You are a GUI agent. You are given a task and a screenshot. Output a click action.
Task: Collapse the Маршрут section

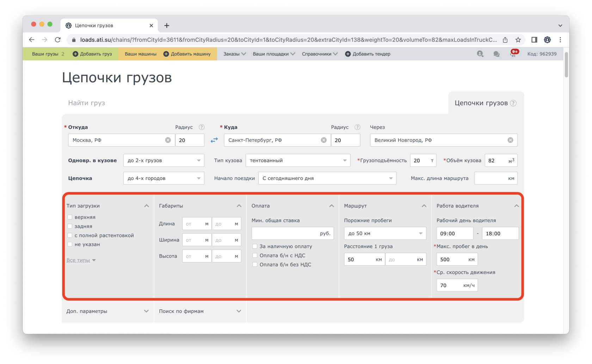click(x=424, y=206)
